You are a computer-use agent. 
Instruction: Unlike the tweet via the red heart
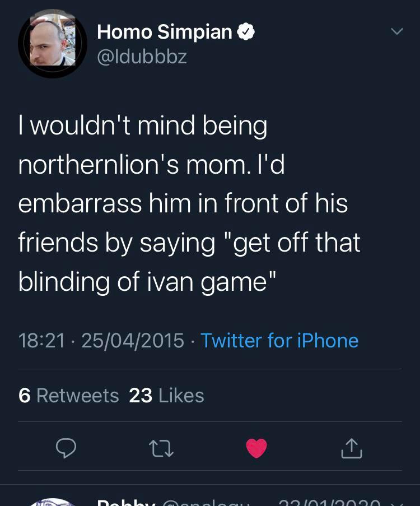(256, 448)
